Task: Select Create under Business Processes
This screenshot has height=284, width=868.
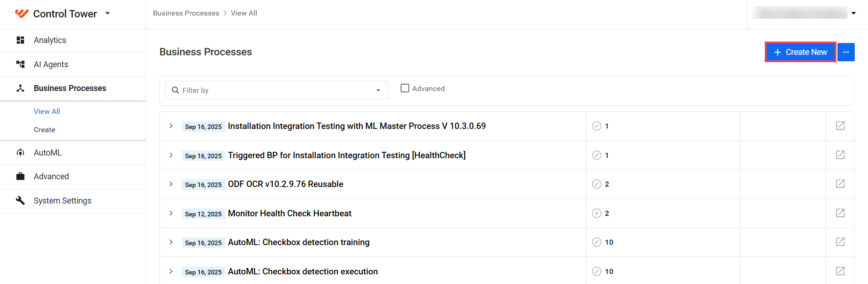Action: tap(44, 130)
